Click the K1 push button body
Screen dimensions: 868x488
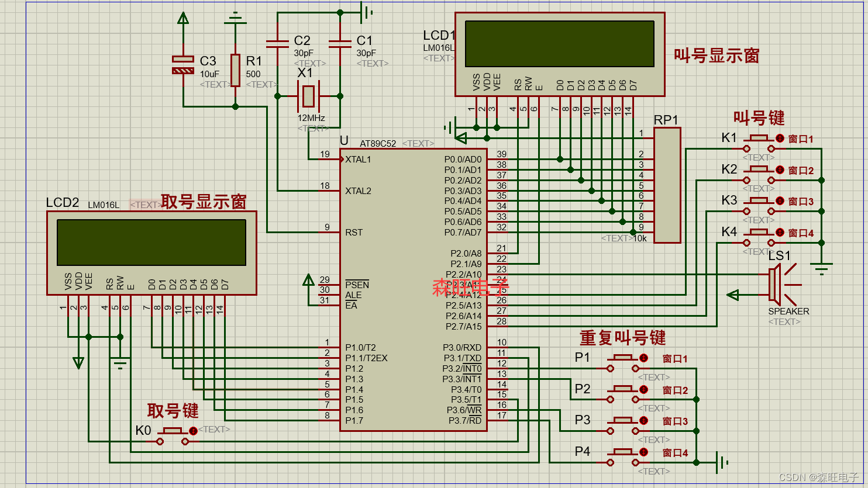tap(759, 143)
